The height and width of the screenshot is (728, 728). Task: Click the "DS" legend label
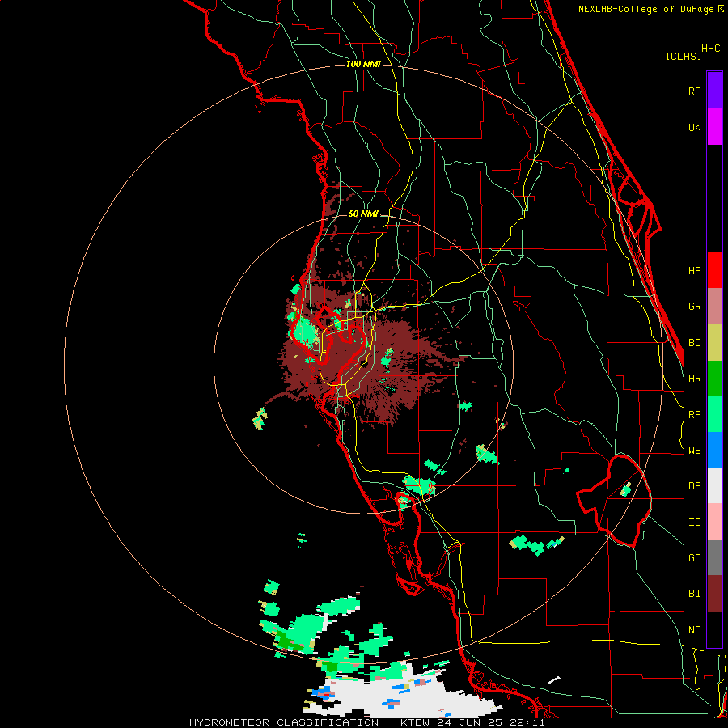pos(694,486)
